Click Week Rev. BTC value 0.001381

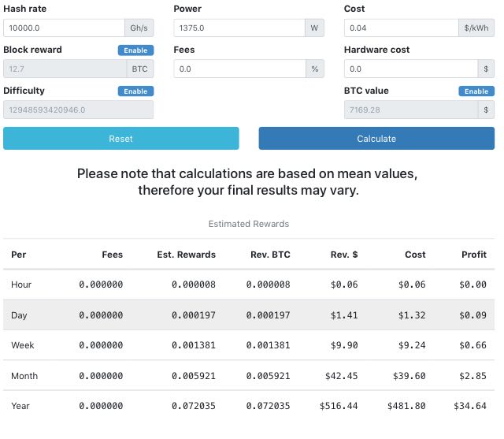[x=268, y=345]
